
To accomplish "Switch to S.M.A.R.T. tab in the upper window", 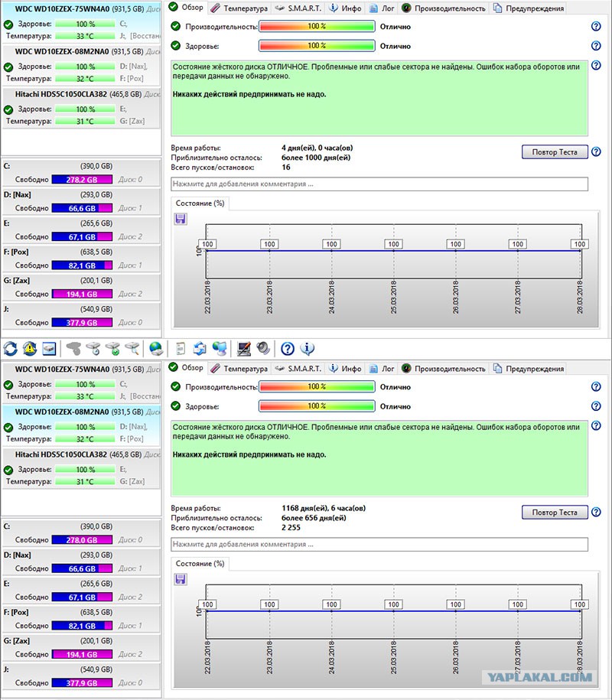I will [298, 8].
